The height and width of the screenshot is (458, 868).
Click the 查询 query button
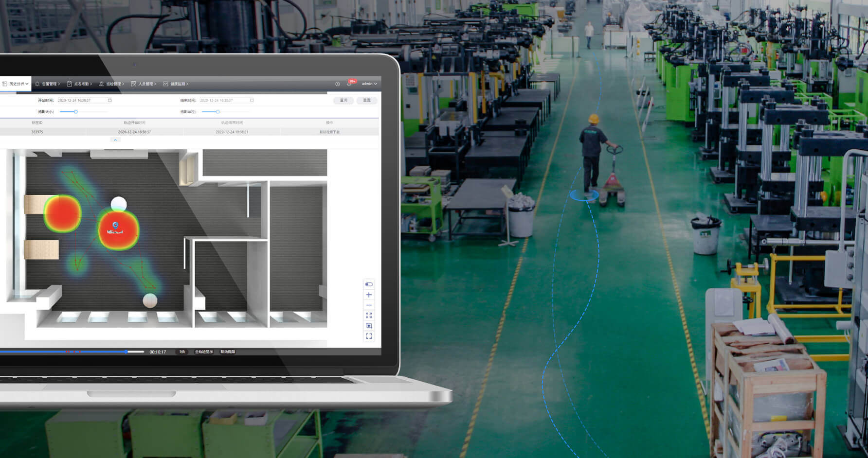point(344,100)
